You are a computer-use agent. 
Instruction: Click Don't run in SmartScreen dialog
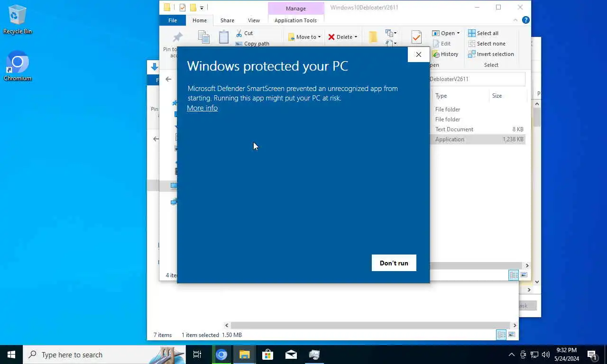click(x=394, y=263)
